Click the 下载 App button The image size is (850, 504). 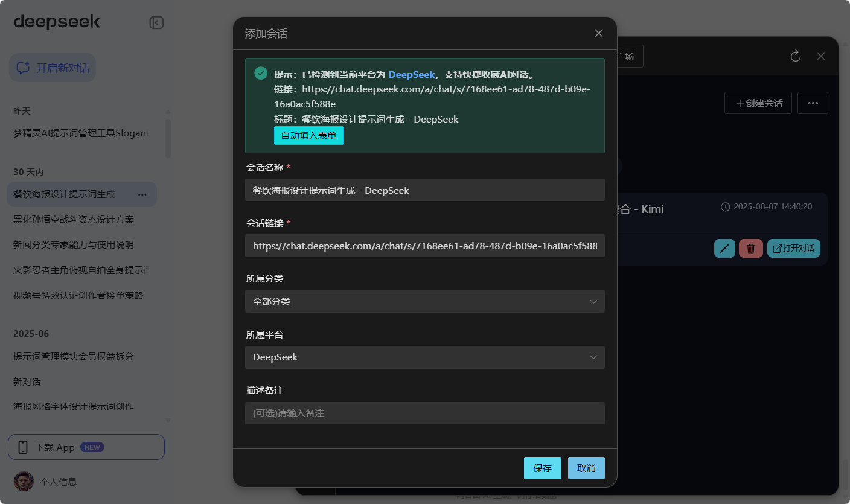click(86, 447)
